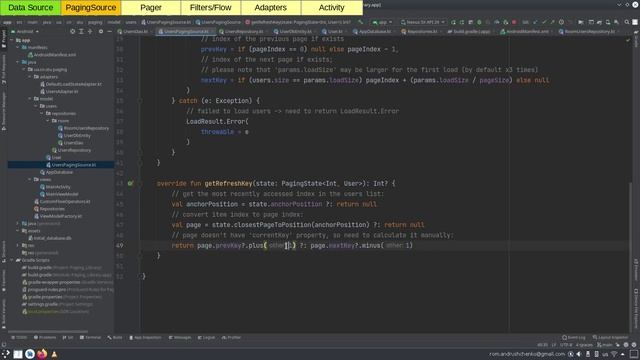Open the Problems tool window
The height and width of the screenshot is (360, 640).
45,338
